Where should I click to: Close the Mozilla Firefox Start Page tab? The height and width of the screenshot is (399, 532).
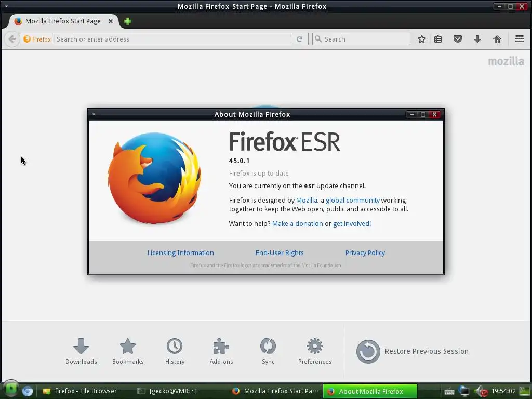[x=111, y=21]
